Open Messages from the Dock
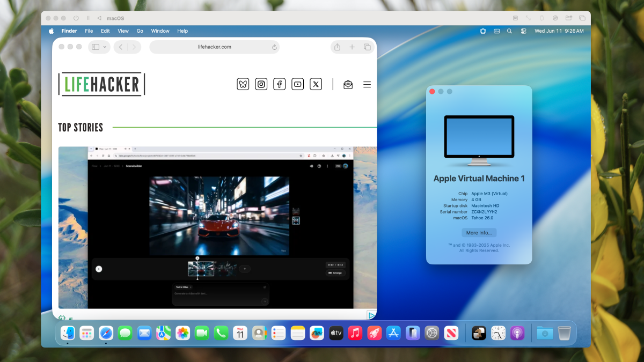 pos(125,333)
